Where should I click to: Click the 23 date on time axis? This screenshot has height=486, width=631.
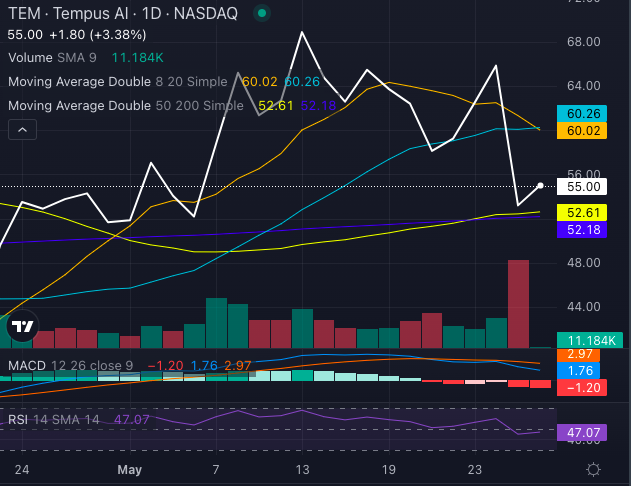475,470
